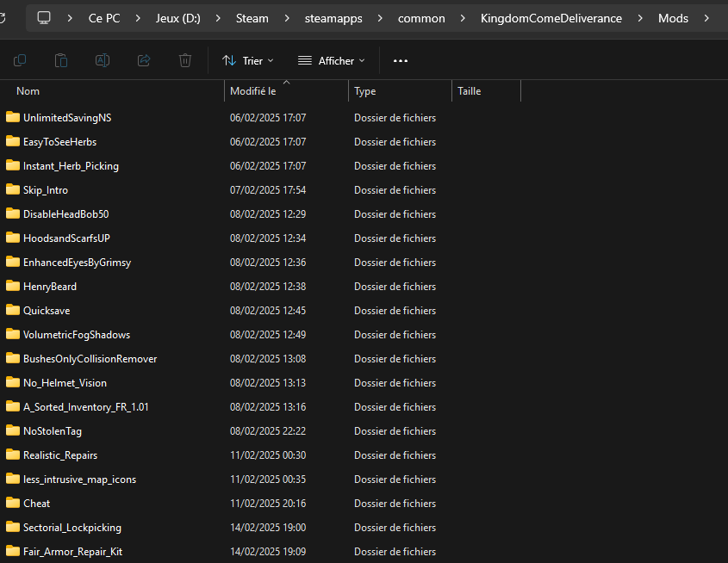Click date 08/02/2025 13:08 cell
Image resolution: width=728 pixels, height=563 pixels.
268,358
